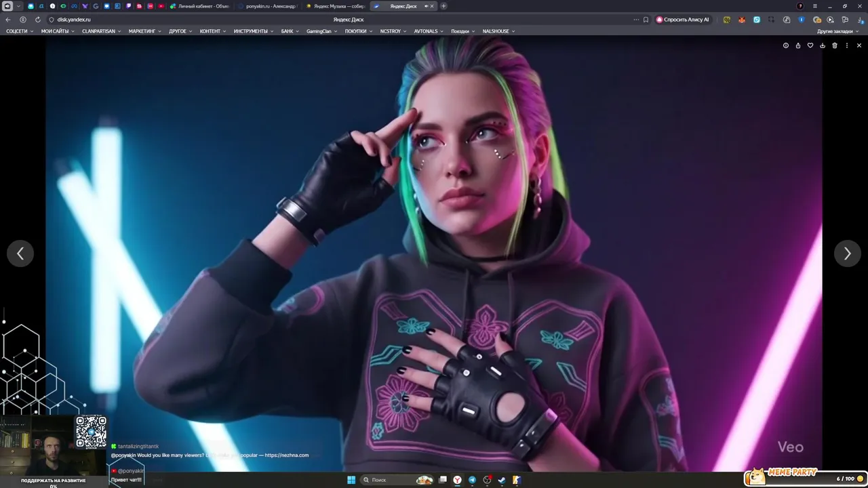Open the address bar three-dot menu

click(636, 20)
